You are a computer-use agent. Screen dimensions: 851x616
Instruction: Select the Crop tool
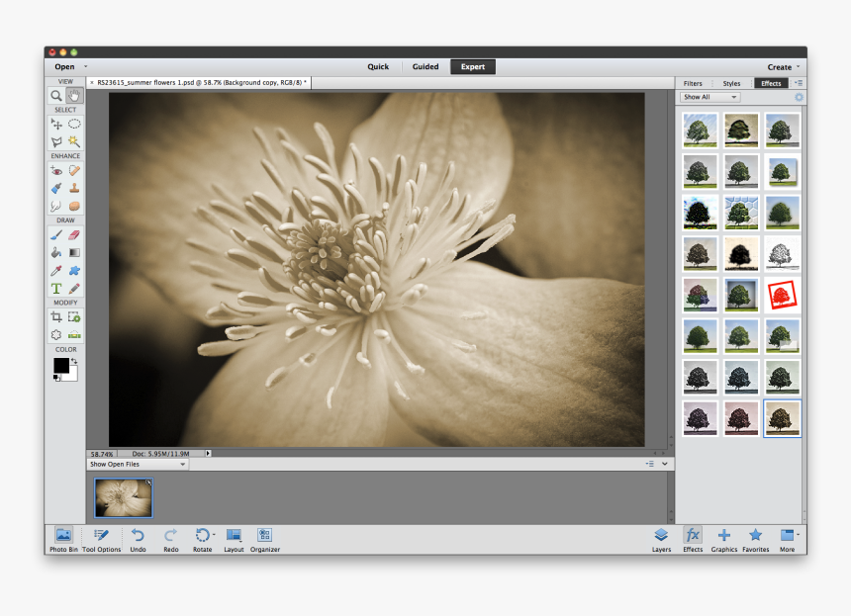[55, 316]
